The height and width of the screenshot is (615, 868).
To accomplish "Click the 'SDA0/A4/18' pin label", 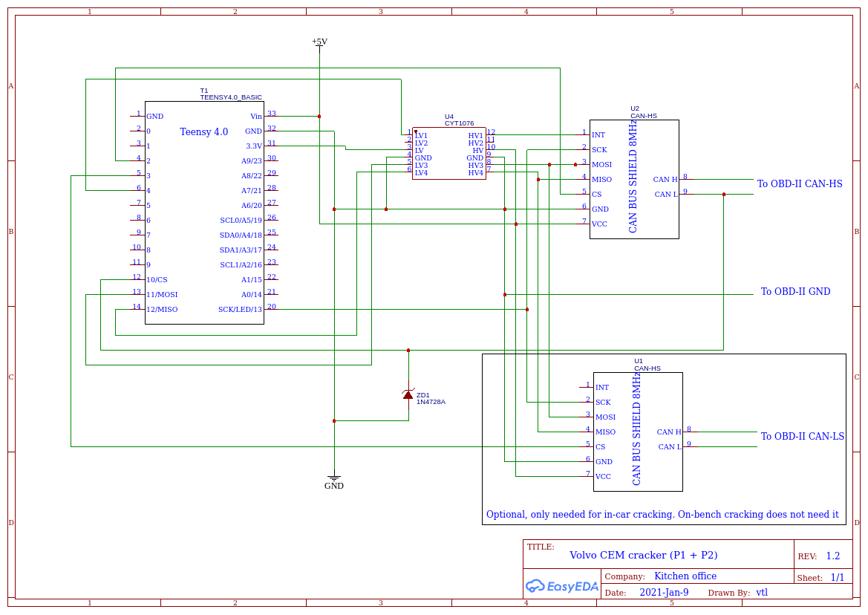I will (241, 235).
